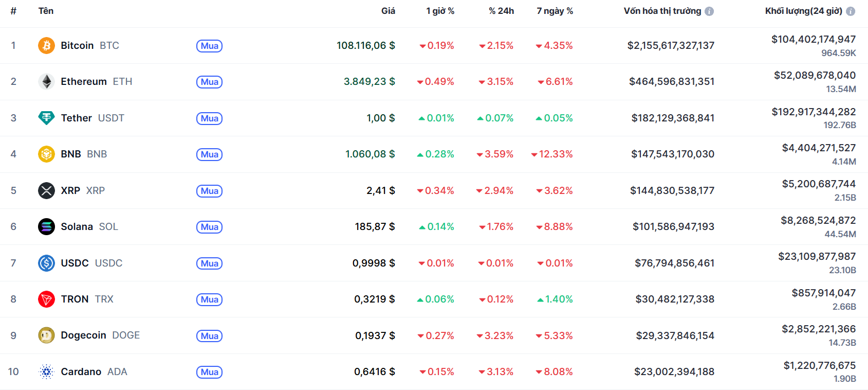
Task: Click the BNB logo icon
Action: (x=46, y=154)
